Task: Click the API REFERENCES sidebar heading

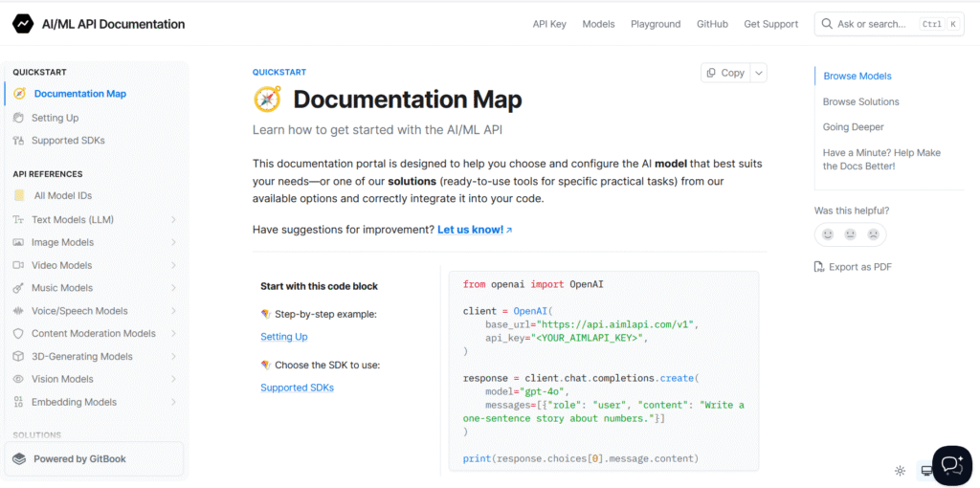Action: [x=48, y=174]
